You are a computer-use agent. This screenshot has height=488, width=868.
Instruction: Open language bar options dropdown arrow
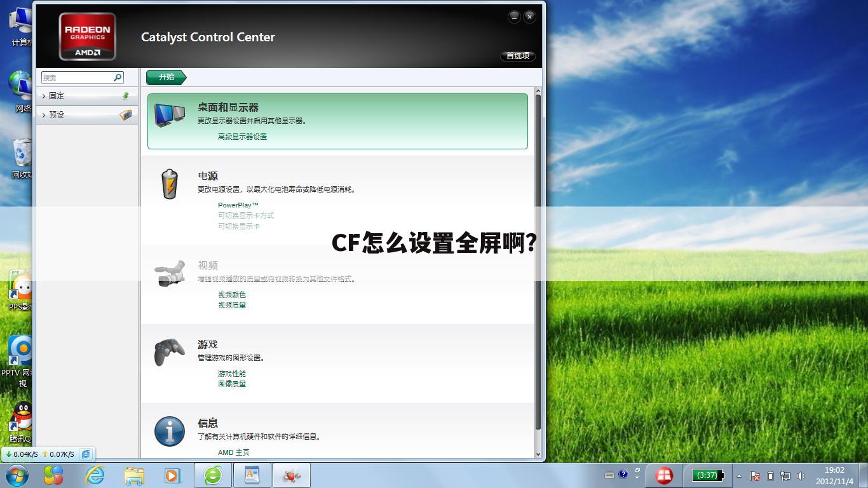[x=637, y=478]
